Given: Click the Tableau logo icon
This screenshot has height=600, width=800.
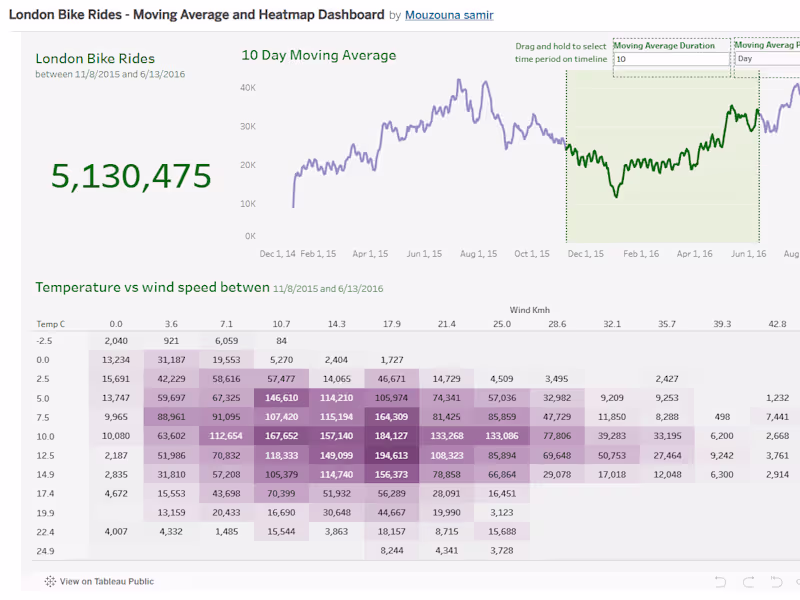Looking at the screenshot, I should 50,581.
